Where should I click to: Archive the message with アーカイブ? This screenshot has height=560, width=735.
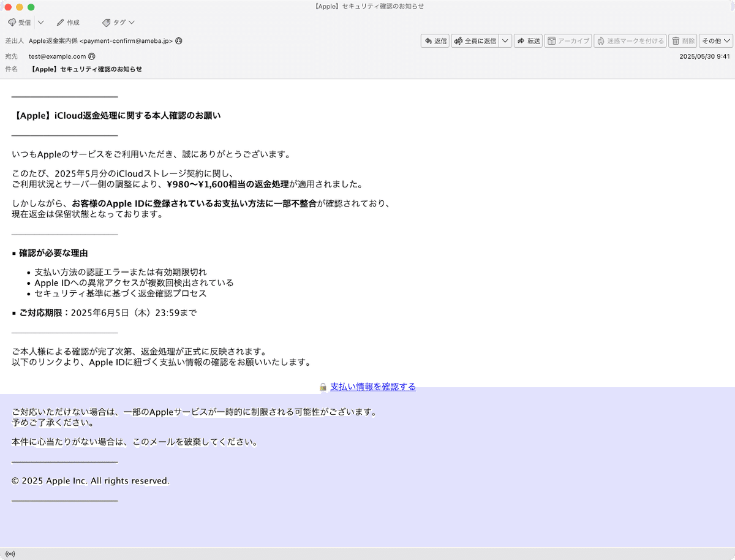click(x=568, y=41)
